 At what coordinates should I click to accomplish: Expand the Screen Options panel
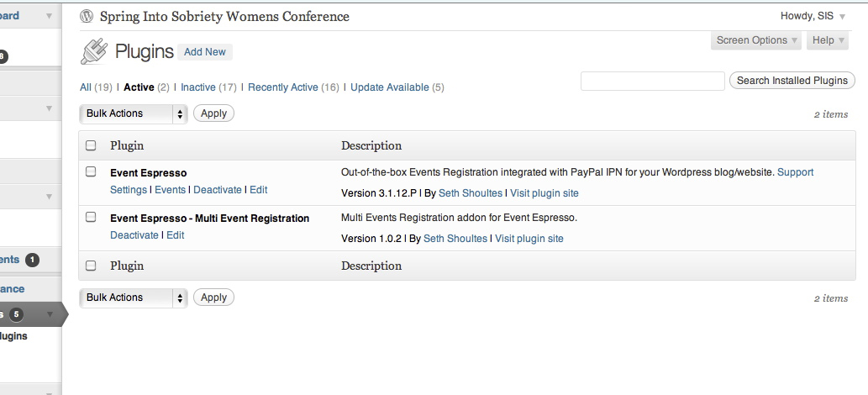756,39
